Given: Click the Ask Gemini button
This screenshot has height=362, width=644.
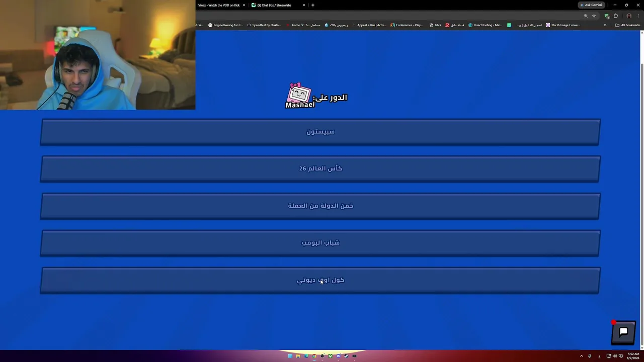Looking at the screenshot, I should click(x=591, y=5).
